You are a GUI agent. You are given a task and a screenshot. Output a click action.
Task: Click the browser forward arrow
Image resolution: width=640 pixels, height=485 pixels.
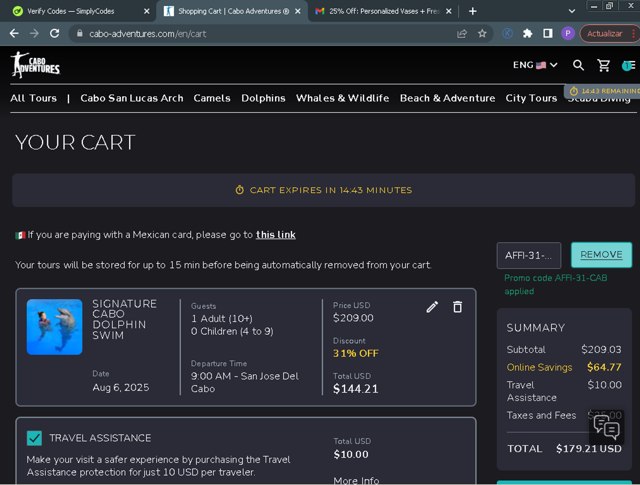tap(34, 33)
